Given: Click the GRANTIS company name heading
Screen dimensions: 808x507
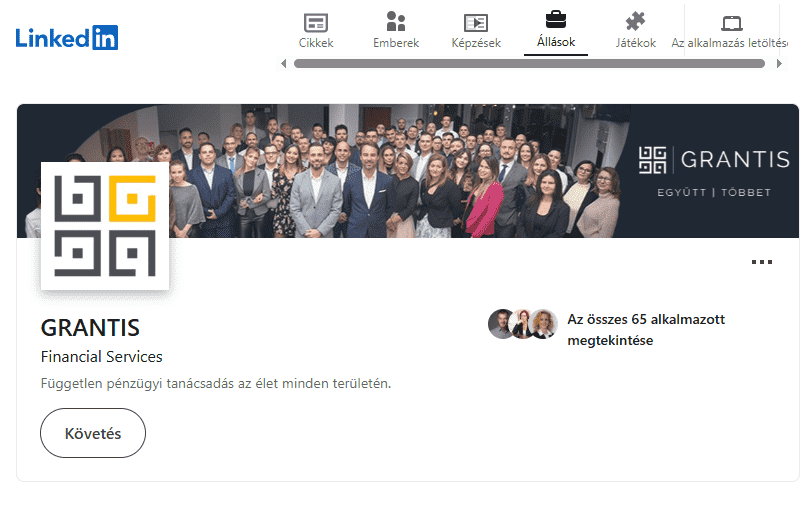Looking at the screenshot, I should tap(90, 328).
